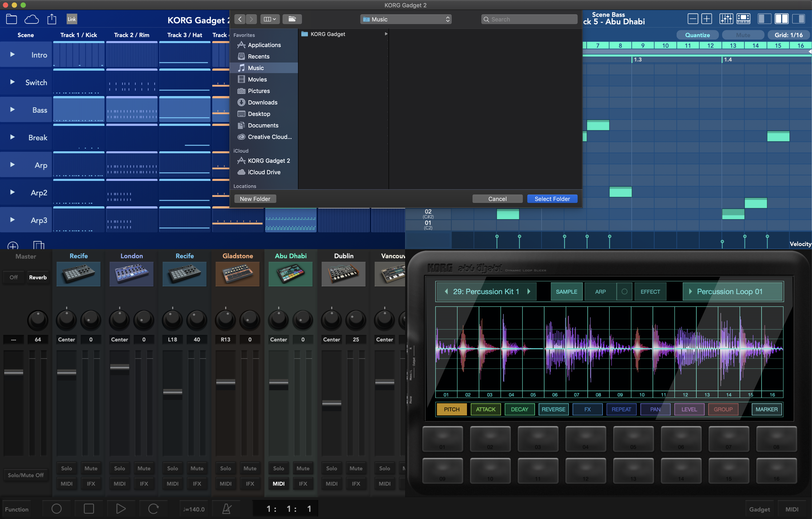Select the left-panel layout icon
The width and height of the screenshot is (812, 519).
[x=764, y=19]
